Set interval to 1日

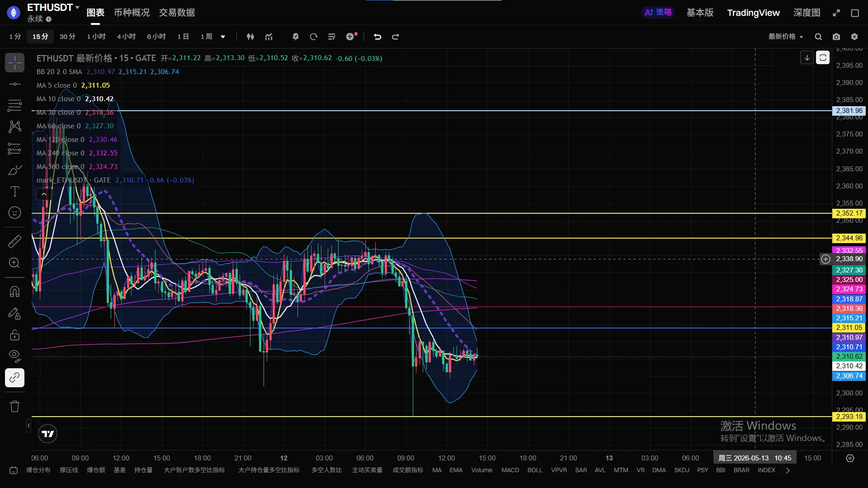point(183,37)
